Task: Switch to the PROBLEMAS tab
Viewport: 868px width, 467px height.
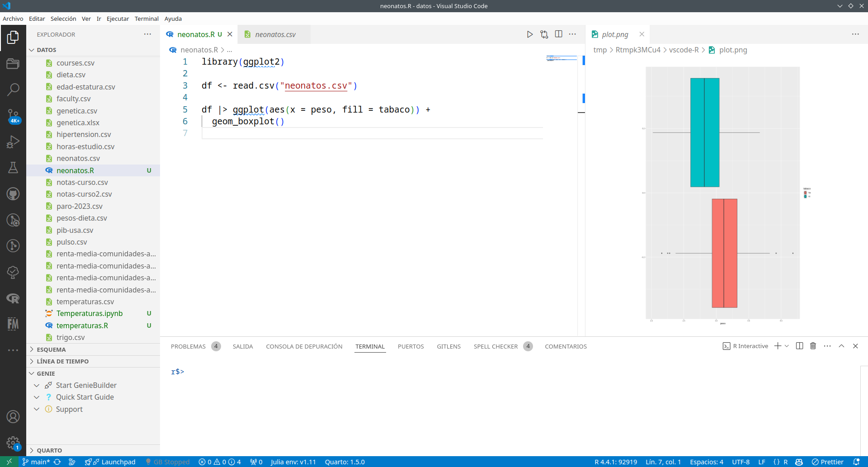Action: tap(188, 346)
